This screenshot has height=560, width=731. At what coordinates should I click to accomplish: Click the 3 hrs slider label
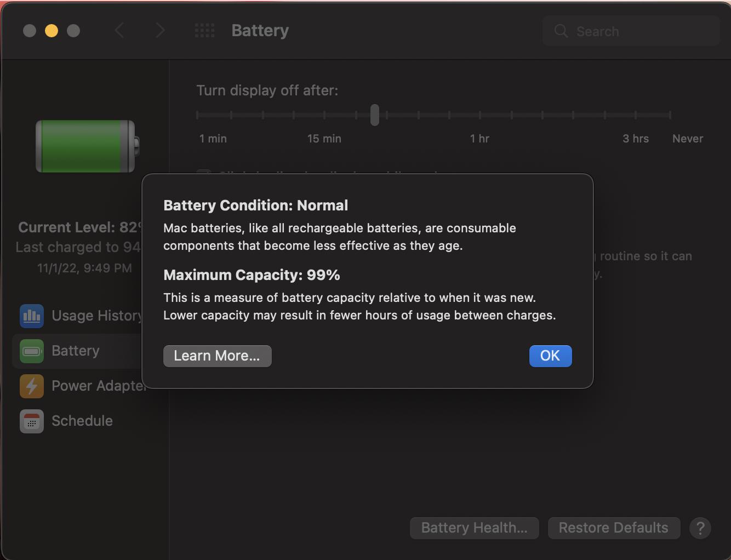(x=636, y=139)
